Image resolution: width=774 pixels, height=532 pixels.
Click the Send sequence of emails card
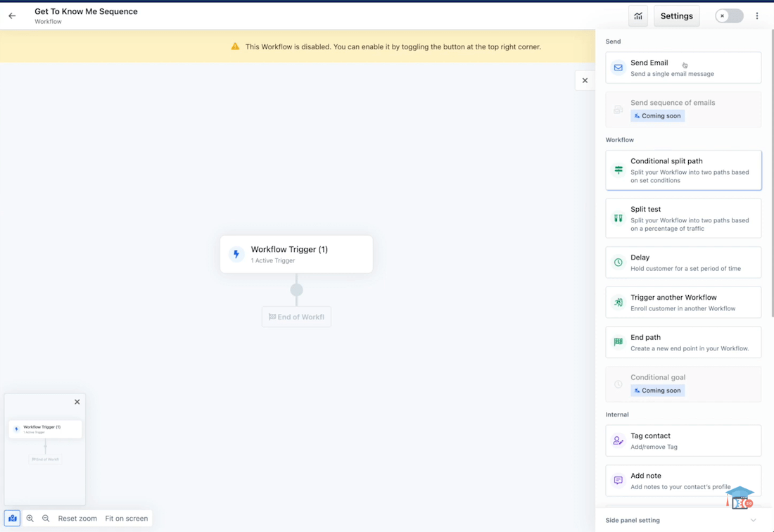(683, 110)
